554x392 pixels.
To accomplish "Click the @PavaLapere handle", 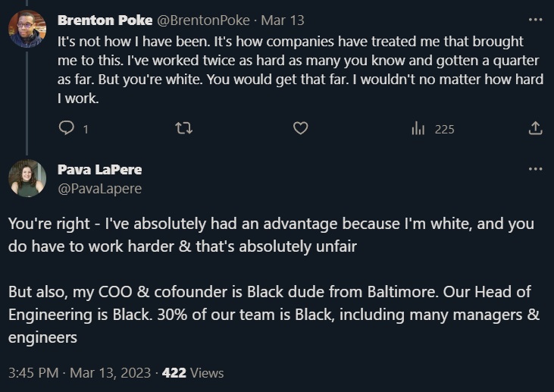I will point(99,189).
